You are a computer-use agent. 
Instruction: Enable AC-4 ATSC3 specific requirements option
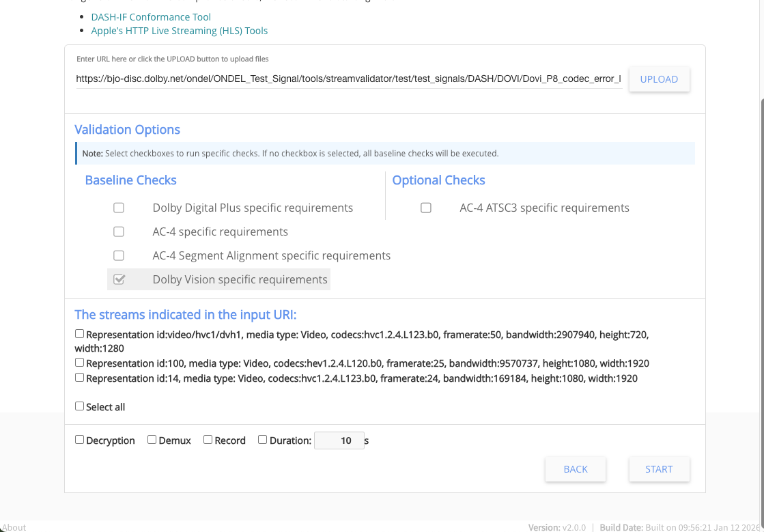click(426, 208)
